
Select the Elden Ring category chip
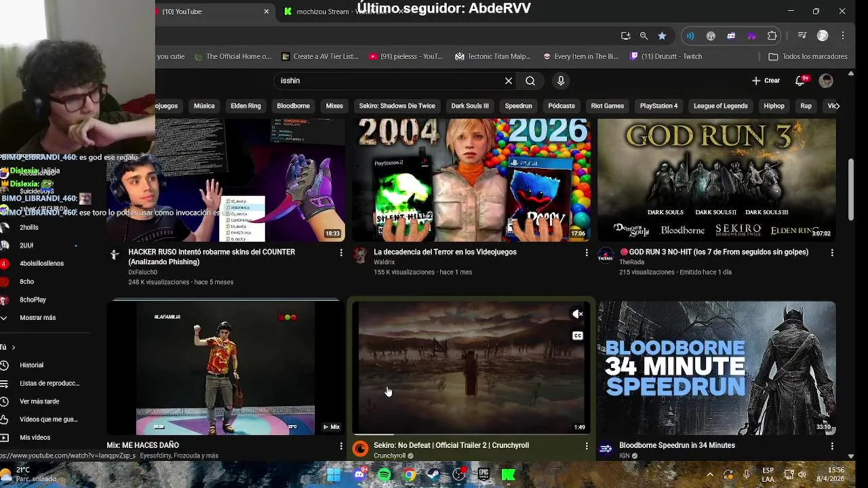(245, 106)
